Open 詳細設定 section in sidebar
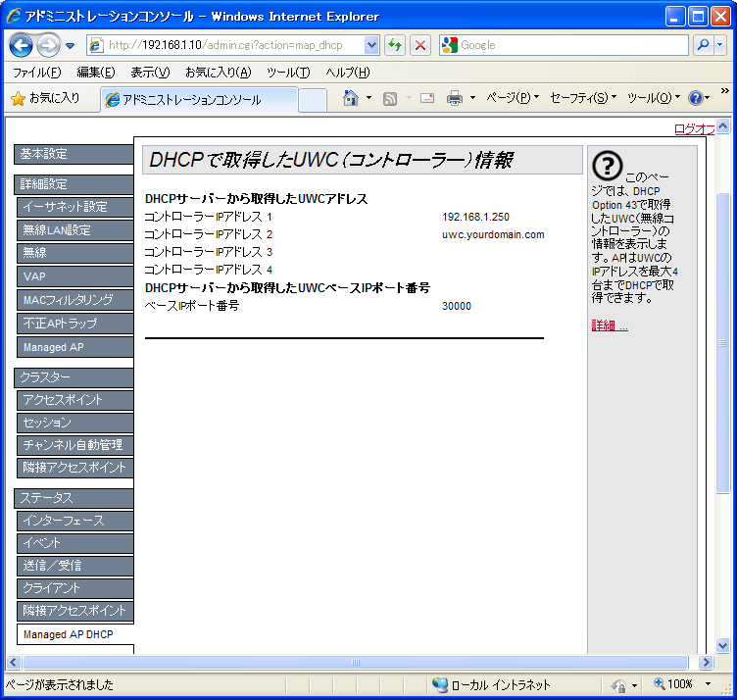 [74, 184]
